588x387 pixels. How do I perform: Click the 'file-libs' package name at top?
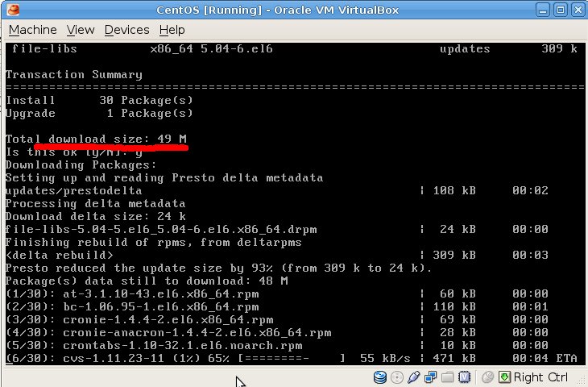click(x=44, y=49)
